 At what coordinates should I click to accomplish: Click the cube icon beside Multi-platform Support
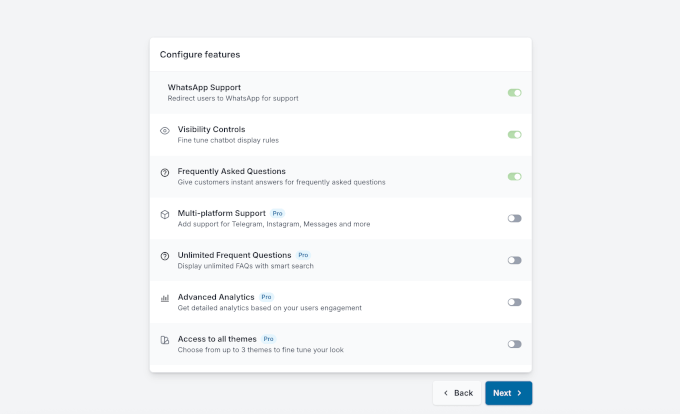pos(165,214)
